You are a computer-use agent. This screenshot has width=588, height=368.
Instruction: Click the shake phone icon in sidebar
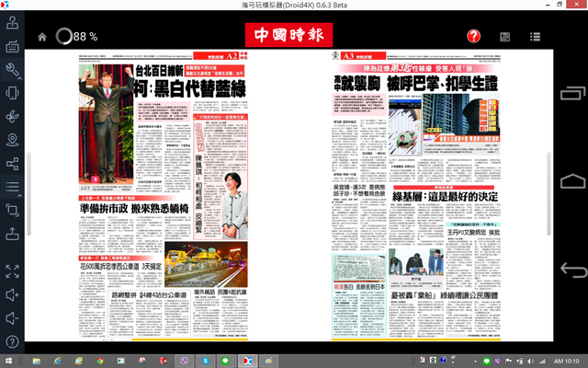pyautogui.click(x=12, y=93)
